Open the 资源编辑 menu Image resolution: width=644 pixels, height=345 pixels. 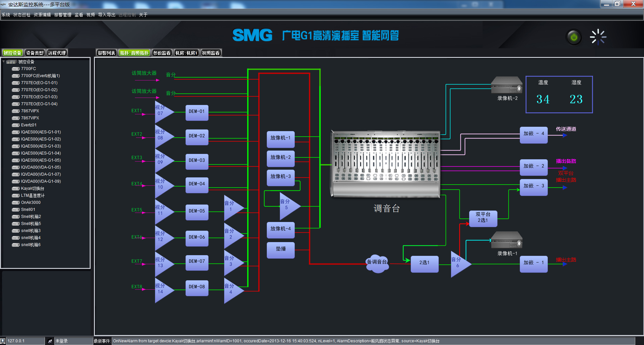(x=42, y=15)
